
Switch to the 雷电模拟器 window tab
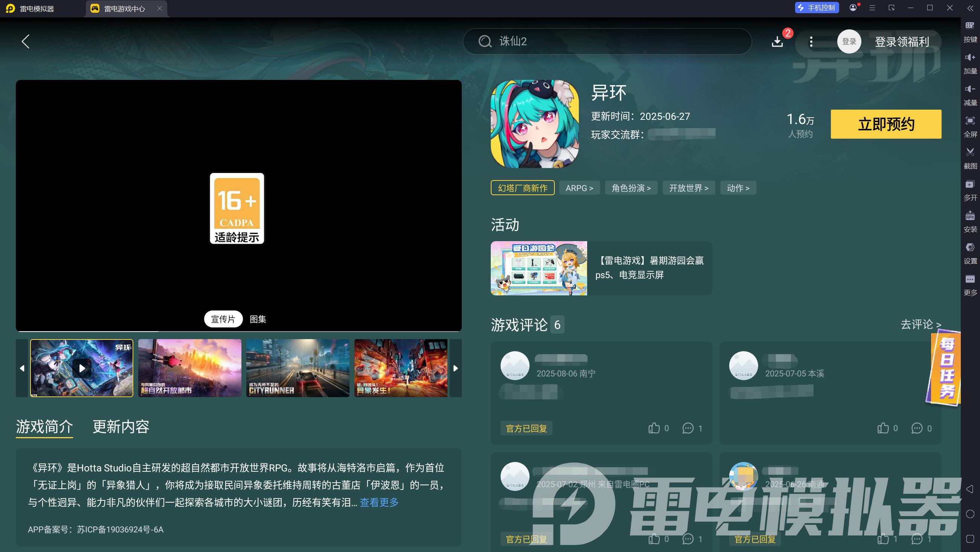37,8
